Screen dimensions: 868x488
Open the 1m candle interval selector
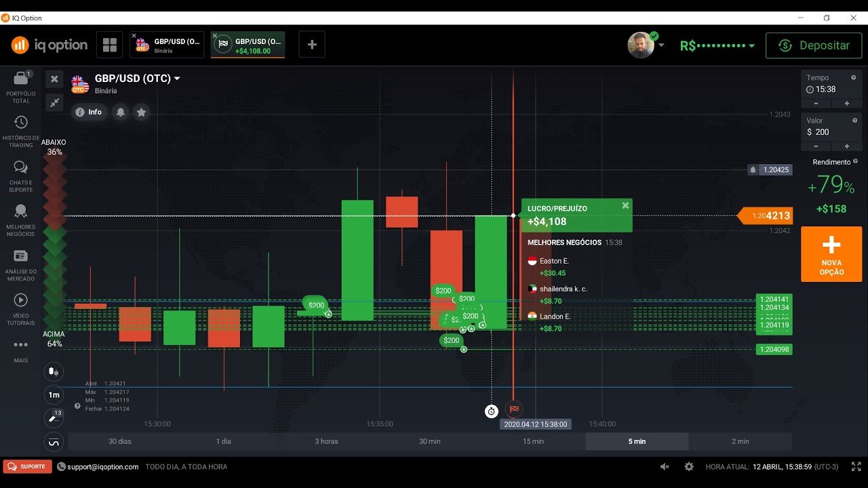pyautogui.click(x=54, y=394)
